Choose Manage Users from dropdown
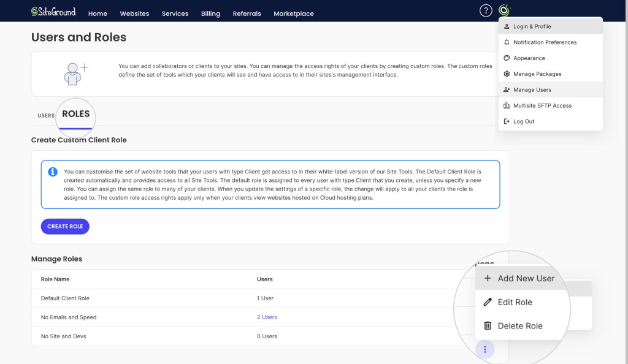Viewport: 628px width, 364px height. click(x=550, y=89)
